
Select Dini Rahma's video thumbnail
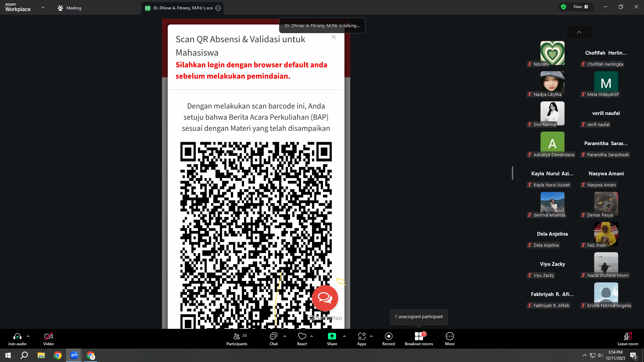[552, 114]
